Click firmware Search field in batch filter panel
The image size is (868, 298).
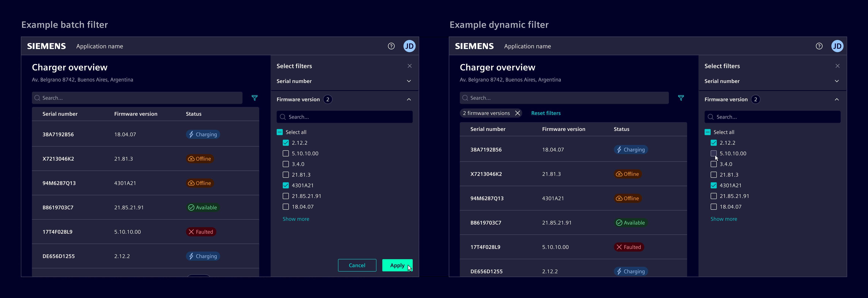coord(344,117)
